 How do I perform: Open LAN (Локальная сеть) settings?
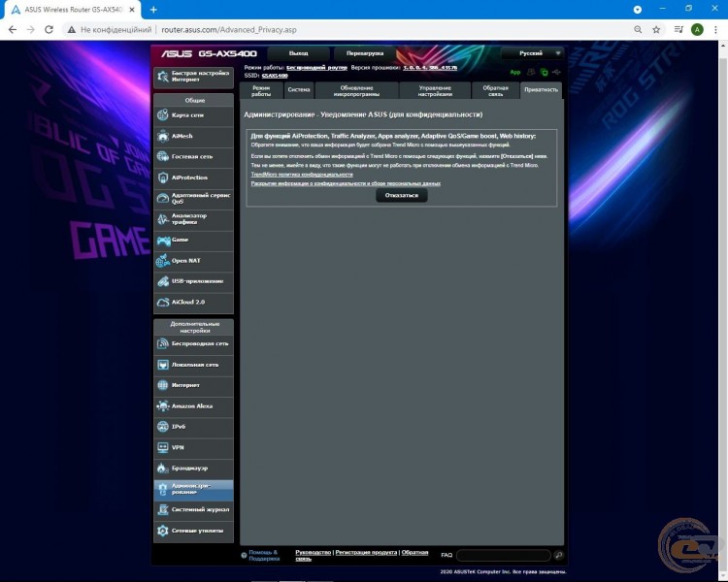coord(193,365)
